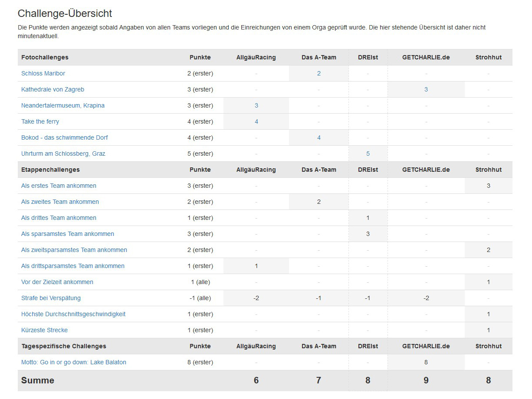Click DREIst column header in Fotochallenges row
The width and height of the screenshot is (532, 399).
click(368, 57)
